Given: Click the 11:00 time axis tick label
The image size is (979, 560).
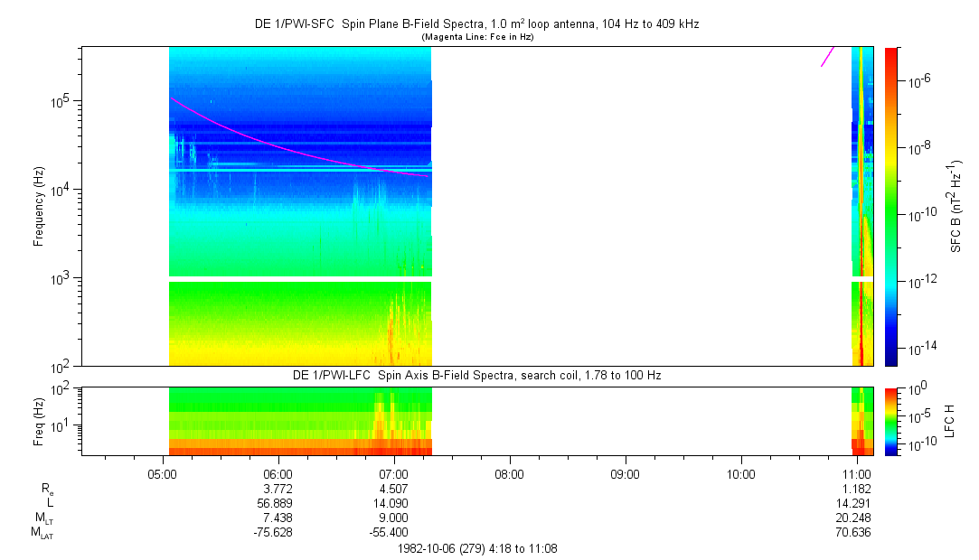Looking at the screenshot, I should tap(856, 473).
